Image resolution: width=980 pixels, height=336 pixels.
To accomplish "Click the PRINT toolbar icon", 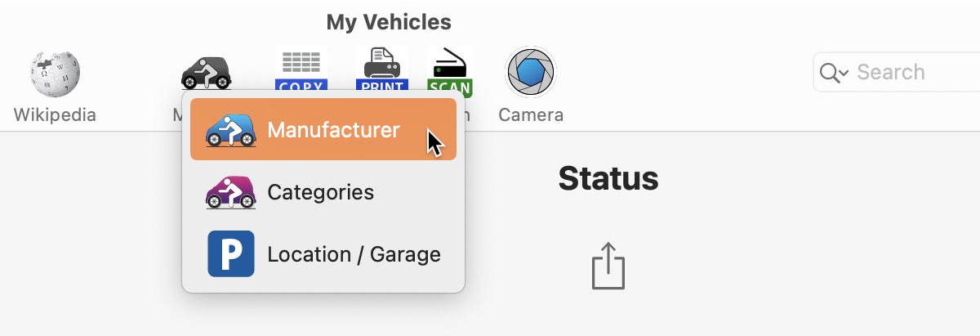I will coord(381,71).
